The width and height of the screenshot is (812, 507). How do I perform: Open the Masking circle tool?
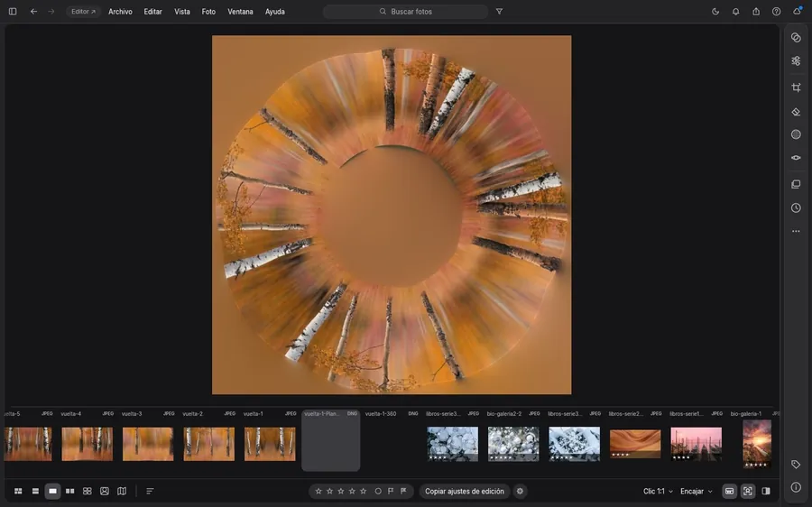[x=796, y=134]
